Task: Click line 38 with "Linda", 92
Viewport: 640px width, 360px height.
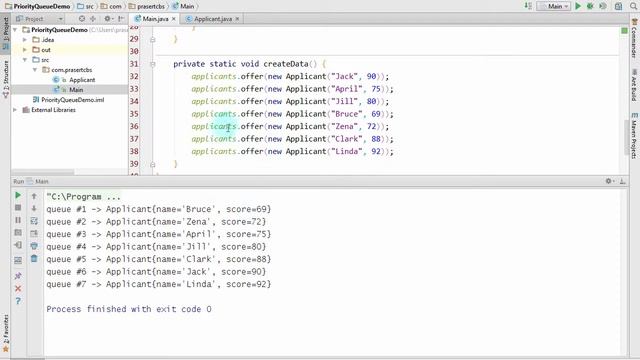Action: coord(292,151)
